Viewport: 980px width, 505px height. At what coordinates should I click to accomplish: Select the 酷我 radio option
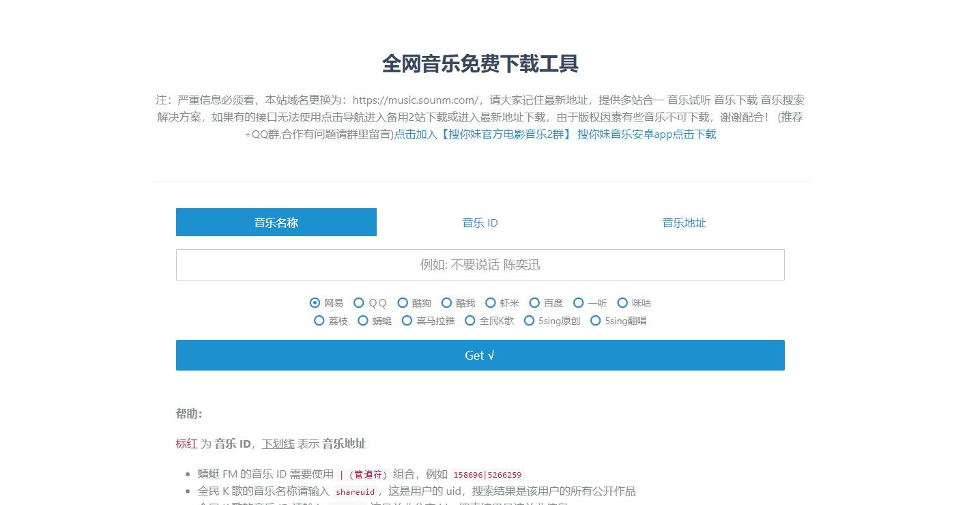tap(446, 302)
